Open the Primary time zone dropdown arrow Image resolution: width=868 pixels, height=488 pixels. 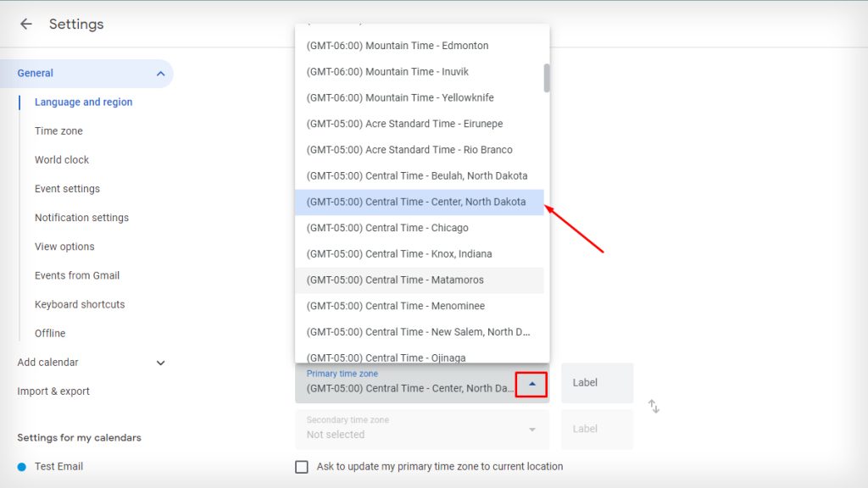[531, 383]
